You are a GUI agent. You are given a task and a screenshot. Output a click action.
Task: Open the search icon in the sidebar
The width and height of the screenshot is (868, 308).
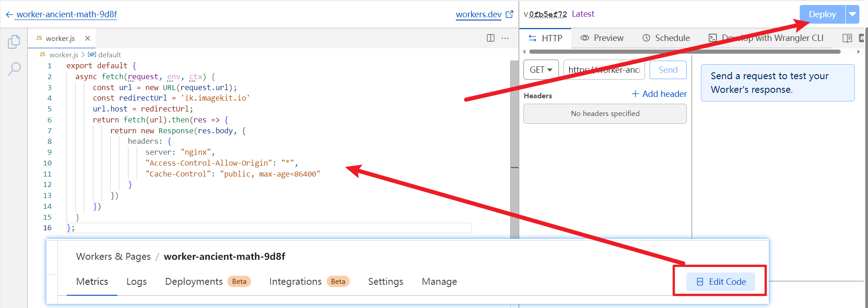point(14,69)
